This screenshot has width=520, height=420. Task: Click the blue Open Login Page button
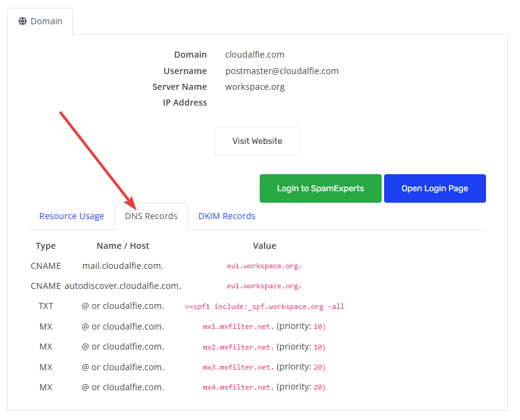pyautogui.click(x=434, y=188)
